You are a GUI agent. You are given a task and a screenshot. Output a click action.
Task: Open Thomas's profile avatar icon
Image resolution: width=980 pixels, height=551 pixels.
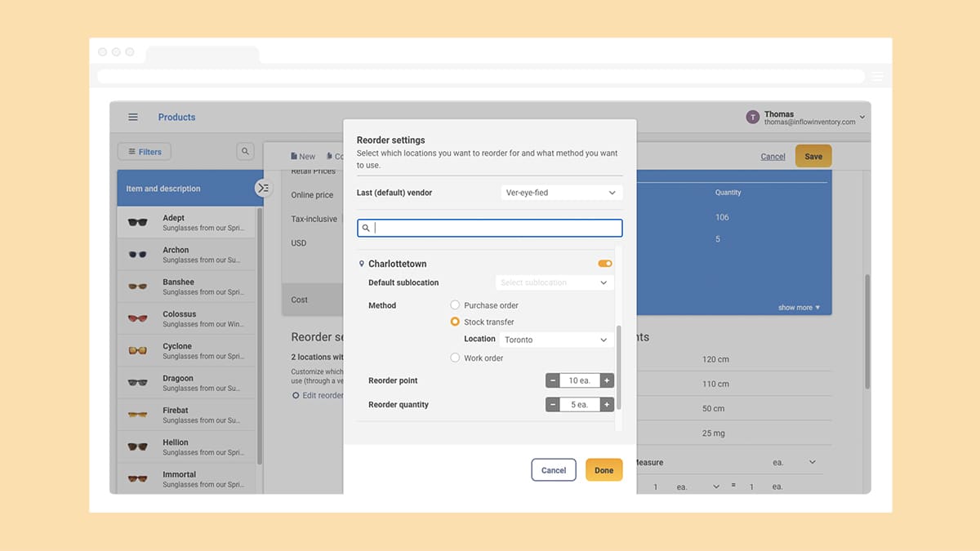(x=752, y=117)
